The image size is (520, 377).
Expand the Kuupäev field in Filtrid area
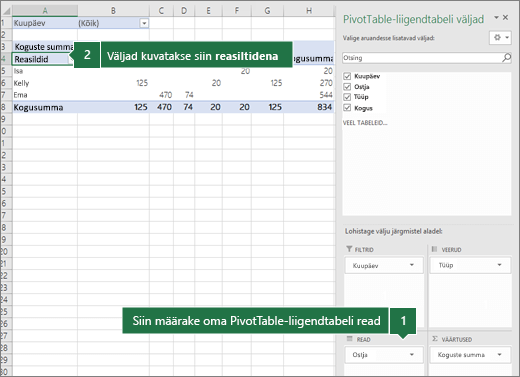[x=412, y=265]
